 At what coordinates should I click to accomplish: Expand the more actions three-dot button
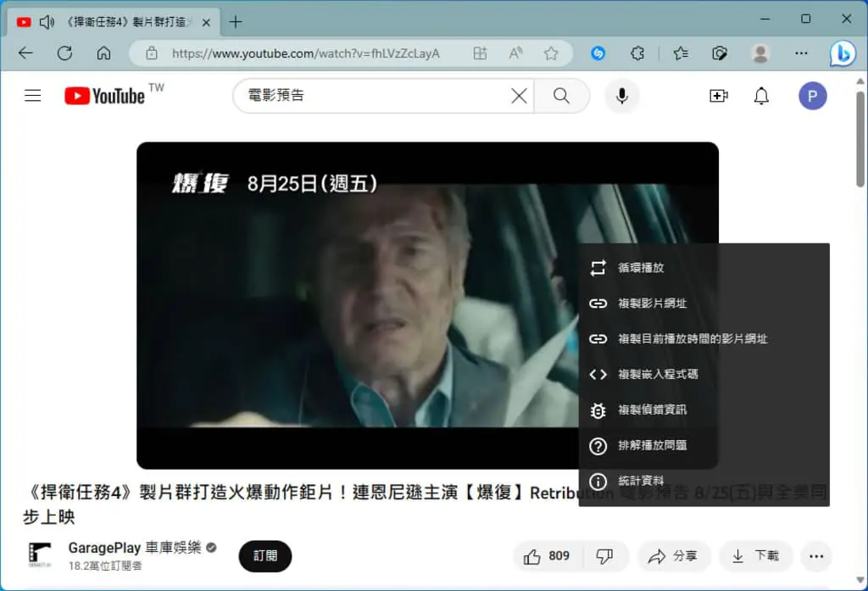(816, 556)
